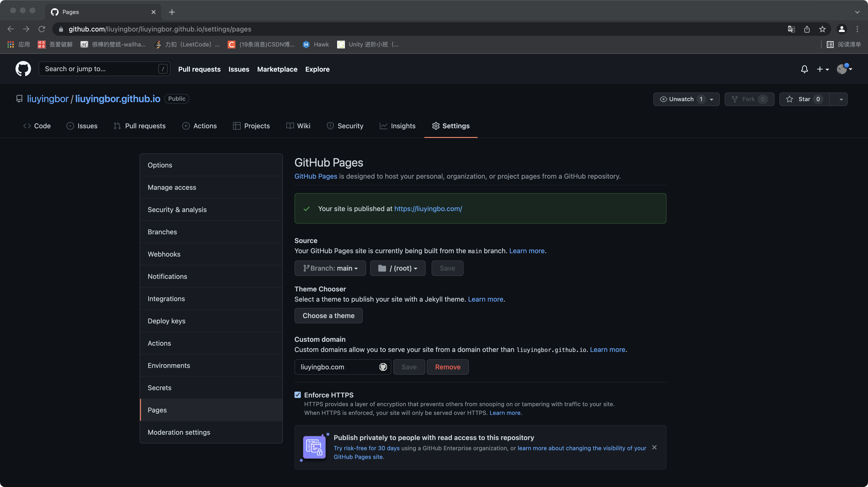Switch to the repository Actions tab
868x487 pixels.
point(200,126)
